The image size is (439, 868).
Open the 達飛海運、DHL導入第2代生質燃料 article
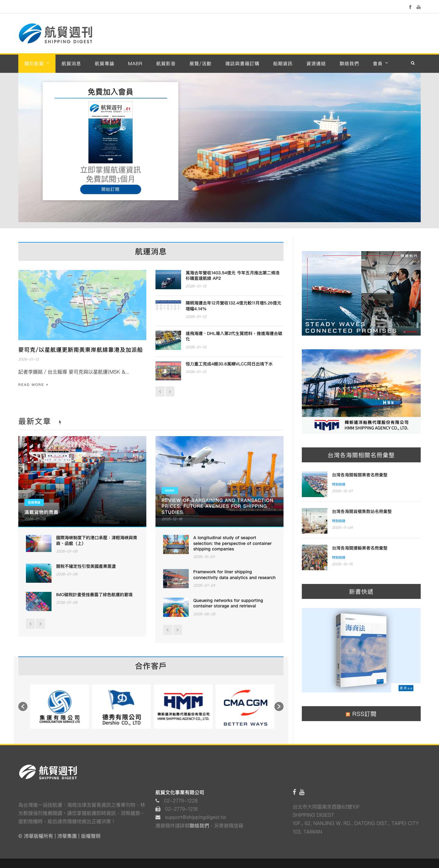pos(234,336)
